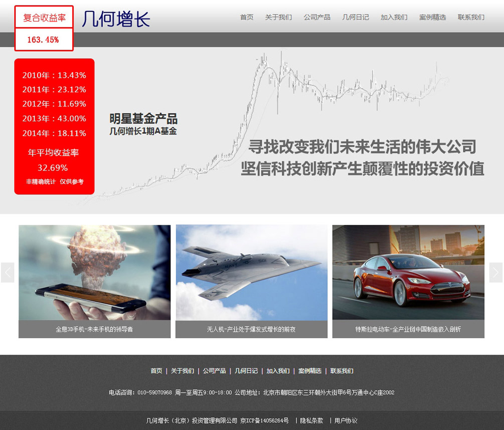Click 2010年：13.43% return row
Viewport: 504px width, 430px height.
(x=54, y=75)
